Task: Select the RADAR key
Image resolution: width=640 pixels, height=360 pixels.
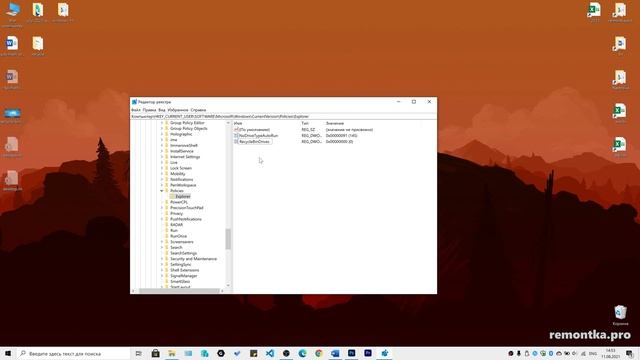Action: [x=176, y=225]
